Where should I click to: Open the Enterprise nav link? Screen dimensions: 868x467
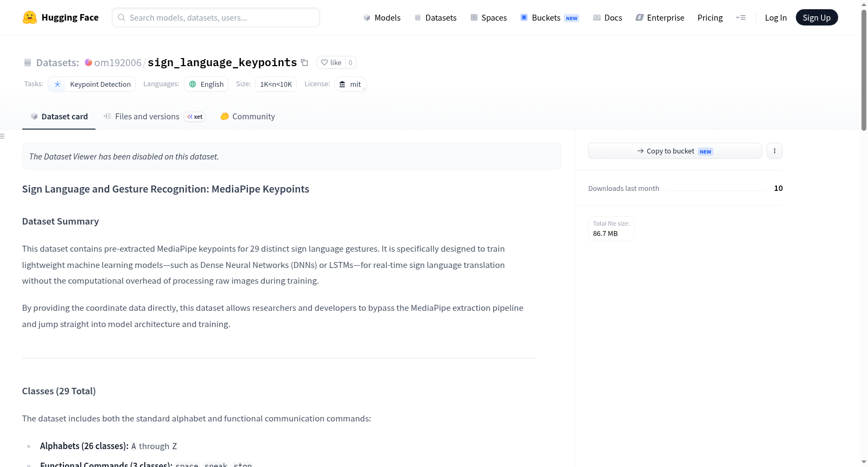click(660, 17)
